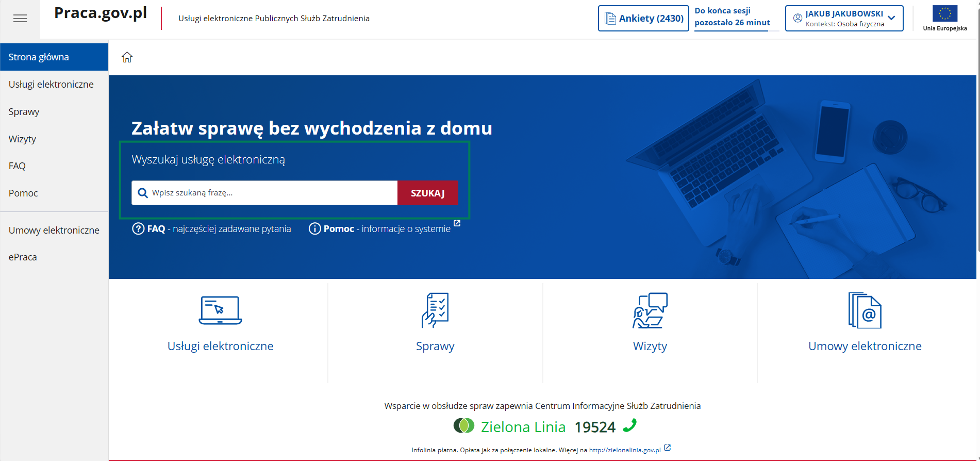This screenshot has width=980, height=461.
Task: Click the Praca.gov.pl logo
Action: 101,13
